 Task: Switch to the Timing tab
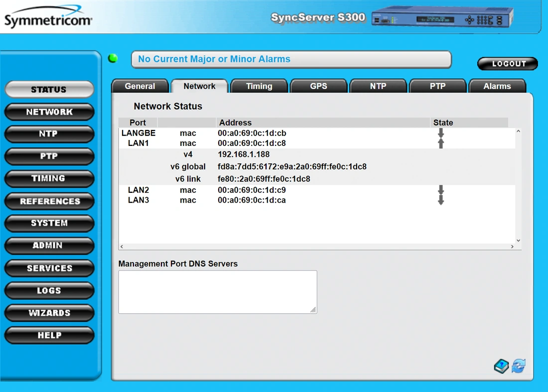coord(259,86)
